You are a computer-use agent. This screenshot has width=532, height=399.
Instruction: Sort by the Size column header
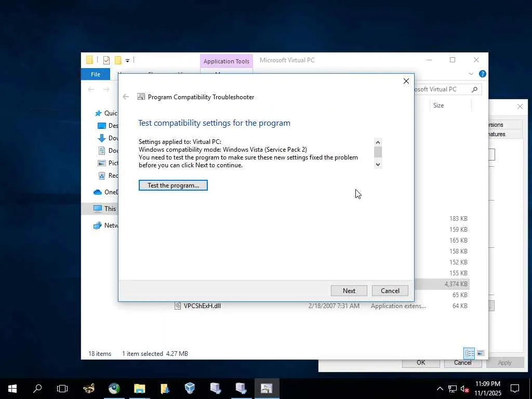tap(450, 105)
